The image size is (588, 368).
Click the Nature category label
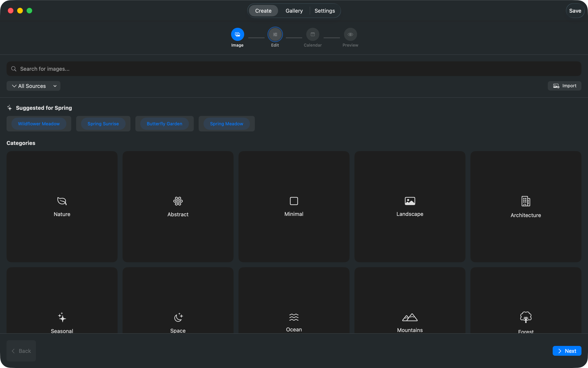(x=62, y=214)
